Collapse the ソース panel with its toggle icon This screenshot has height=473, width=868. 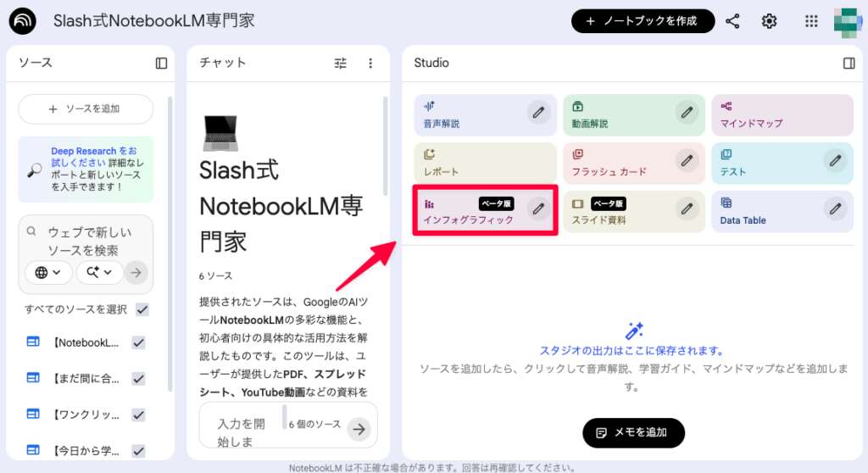point(161,63)
